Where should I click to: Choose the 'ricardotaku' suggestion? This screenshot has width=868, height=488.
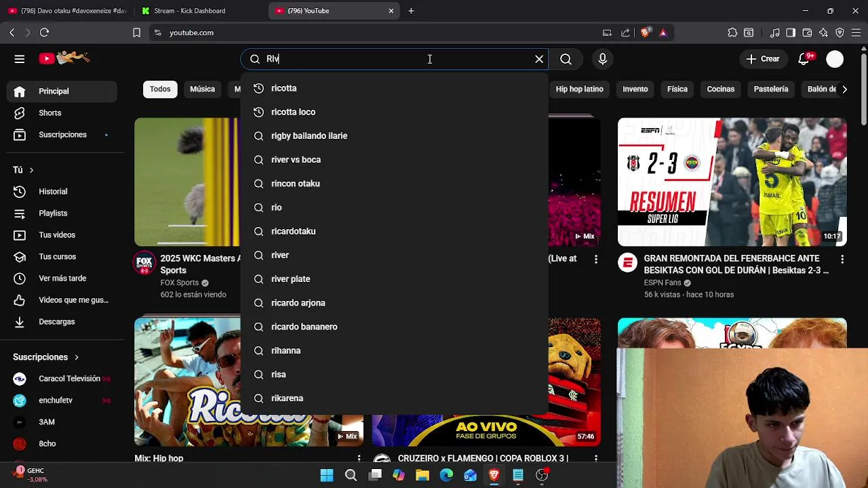[x=394, y=231]
